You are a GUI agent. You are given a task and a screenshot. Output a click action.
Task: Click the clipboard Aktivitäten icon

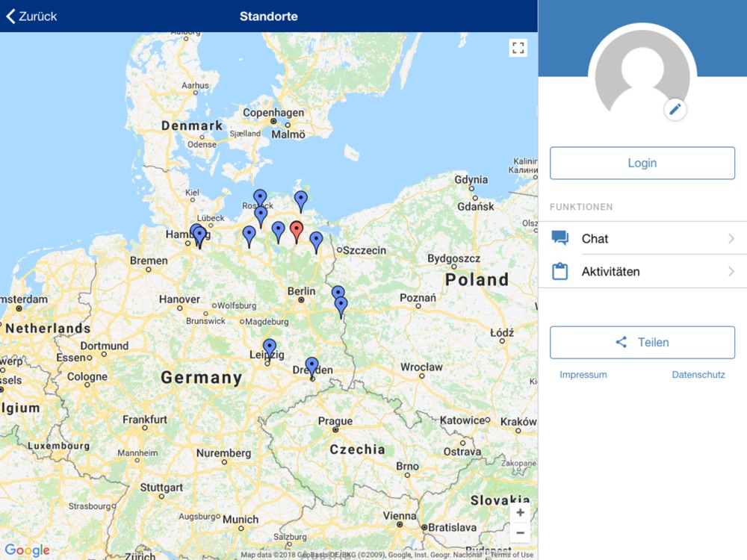coord(560,271)
